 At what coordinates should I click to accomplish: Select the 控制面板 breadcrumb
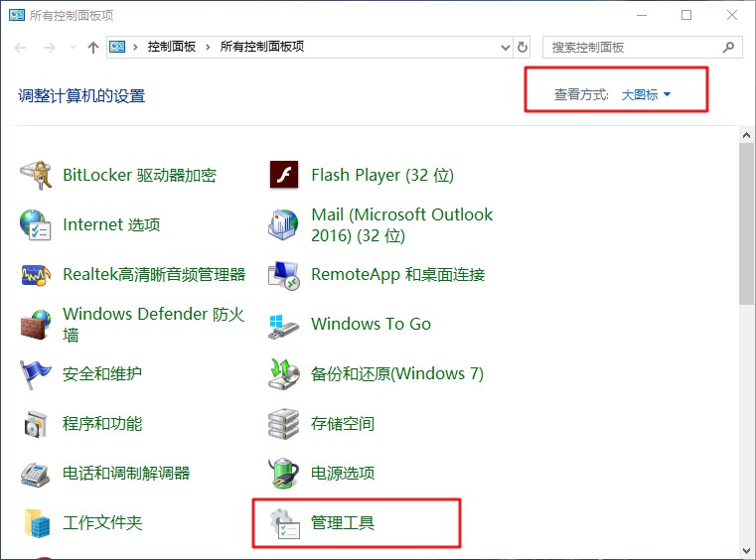point(172,47)
